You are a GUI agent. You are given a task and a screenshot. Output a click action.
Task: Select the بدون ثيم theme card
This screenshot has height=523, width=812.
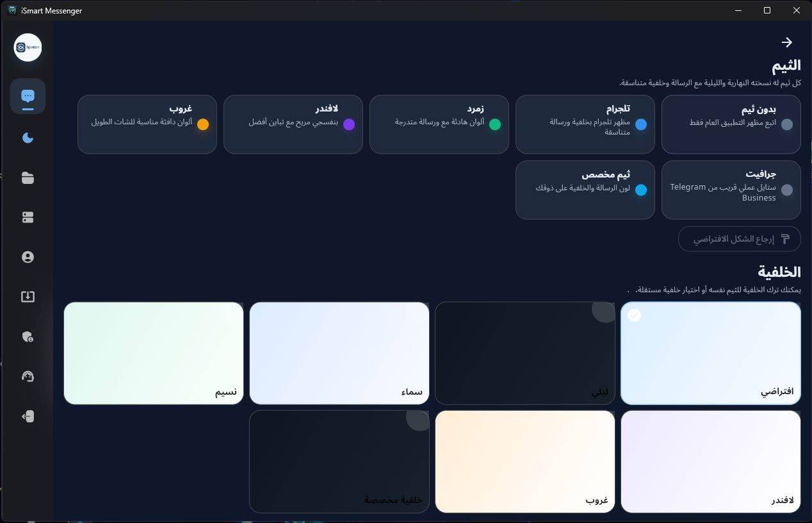pos(731,124)
